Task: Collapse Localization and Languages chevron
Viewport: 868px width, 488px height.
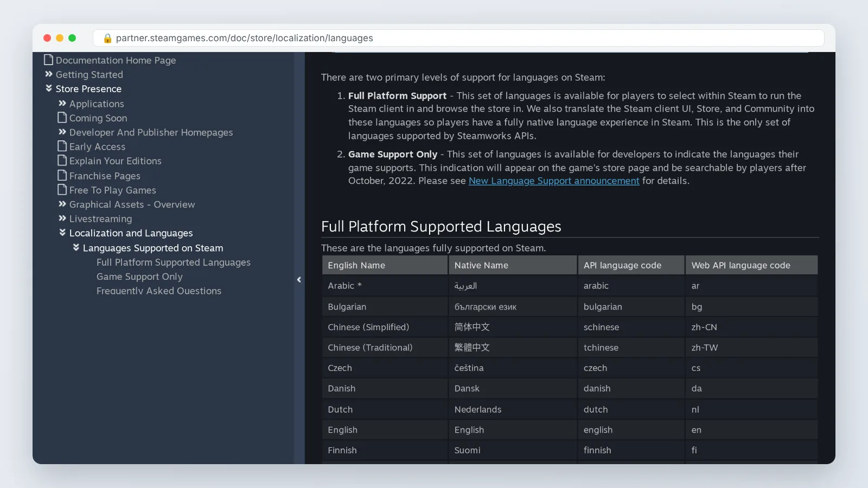Action: tap(62, 233)
